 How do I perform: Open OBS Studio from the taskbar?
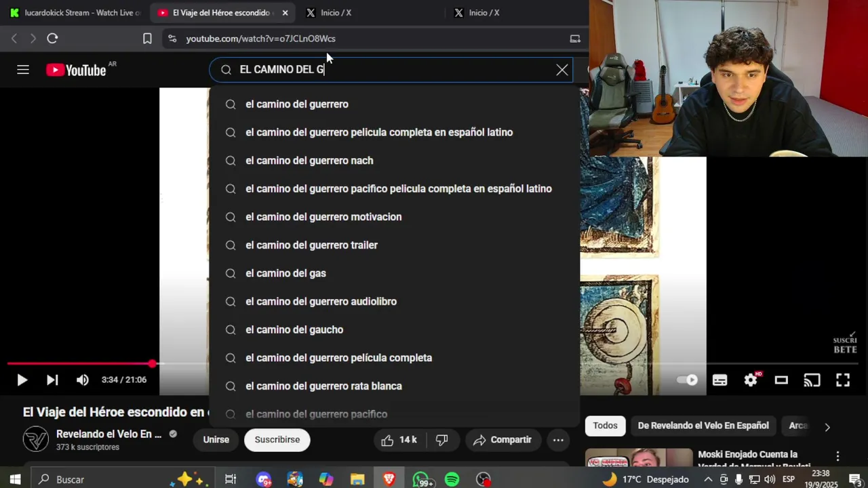(483, 479)
